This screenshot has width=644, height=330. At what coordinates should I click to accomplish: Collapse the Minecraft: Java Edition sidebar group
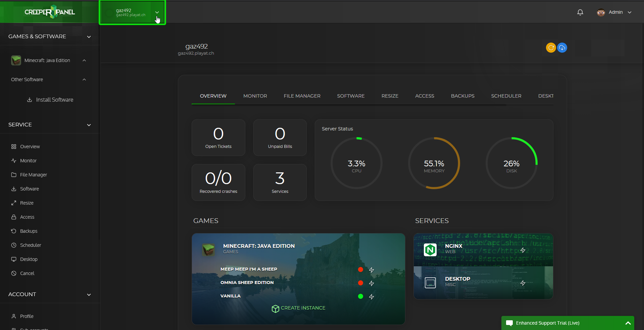pyautogui.click(x=84, y=60)
